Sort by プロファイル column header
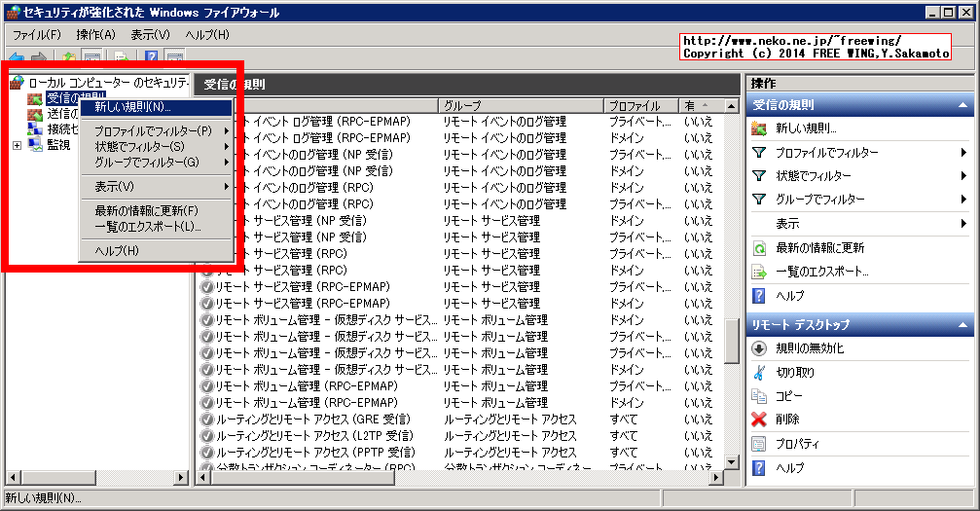 click(642, 106)
